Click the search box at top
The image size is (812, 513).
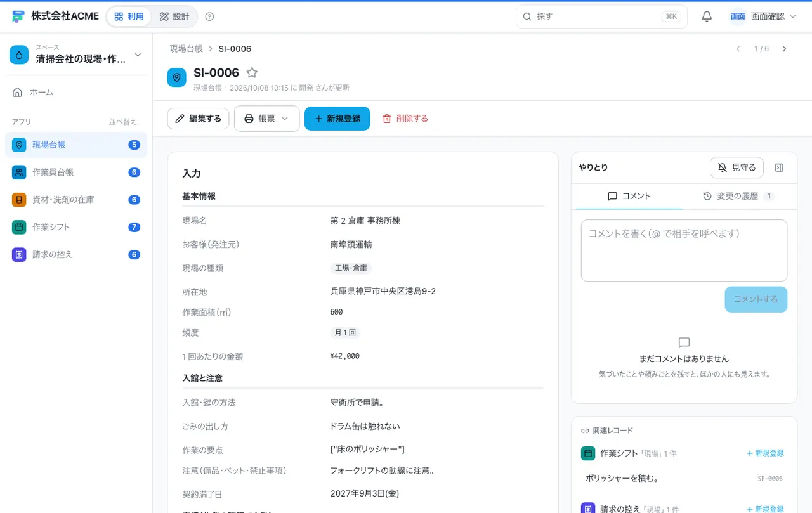(x=601, y=16)
